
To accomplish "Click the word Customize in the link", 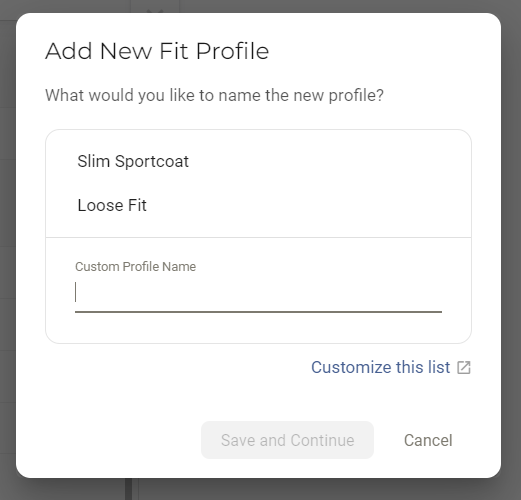I will [x=351, y=367].
